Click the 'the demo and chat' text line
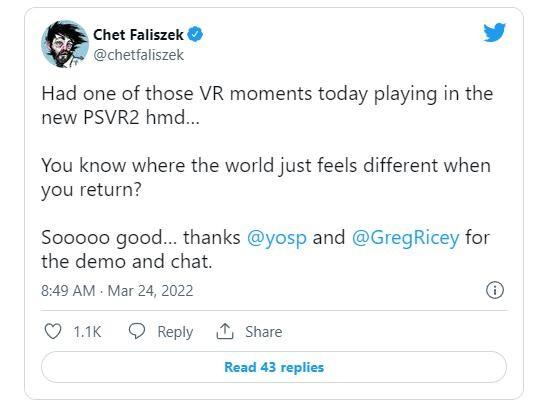549x407 pixels. click(x=127, y=261)
